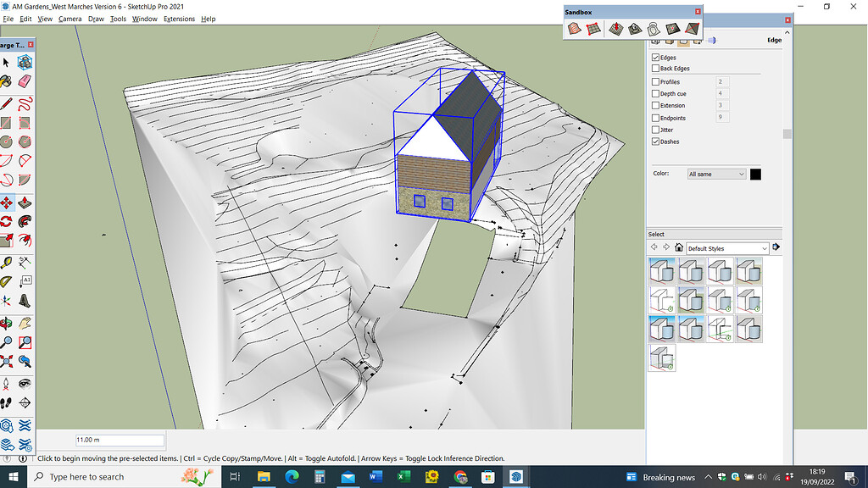Select the Eraser tool in left toolbar
Screen dimensions: 868x488
click(x=25, y=81)
